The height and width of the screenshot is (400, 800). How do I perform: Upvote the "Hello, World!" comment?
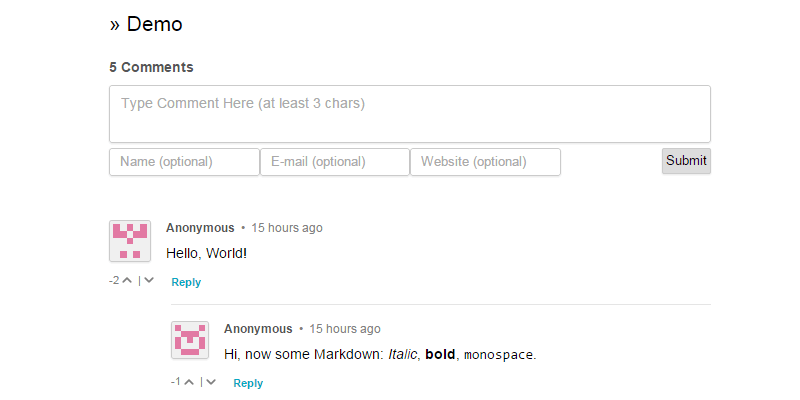(x=127, y=281)
